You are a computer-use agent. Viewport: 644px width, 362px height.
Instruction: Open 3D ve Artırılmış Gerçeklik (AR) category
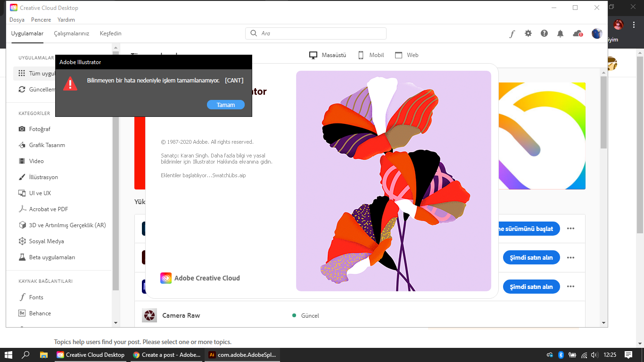62,225
